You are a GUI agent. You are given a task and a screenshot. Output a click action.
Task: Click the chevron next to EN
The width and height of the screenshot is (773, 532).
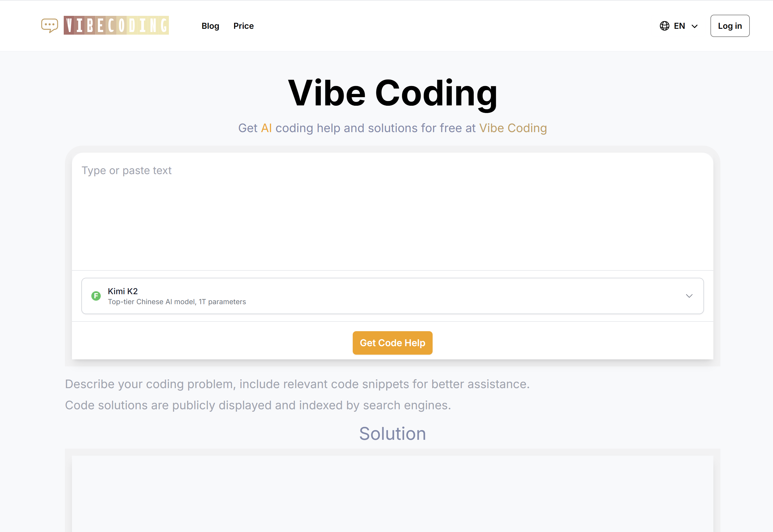pyautogui.click(x=695, y=26)
